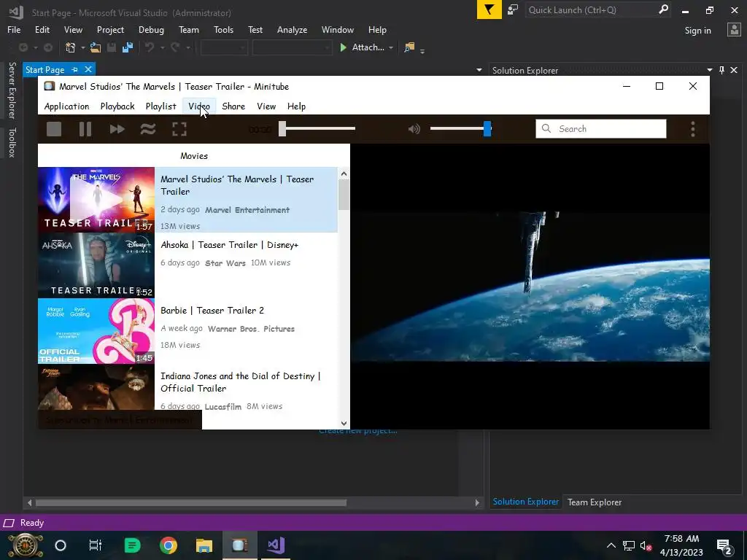The image size is (747, 560).
Task: Expand New Project icon dropdown arrow
Action: pos(82,47)
